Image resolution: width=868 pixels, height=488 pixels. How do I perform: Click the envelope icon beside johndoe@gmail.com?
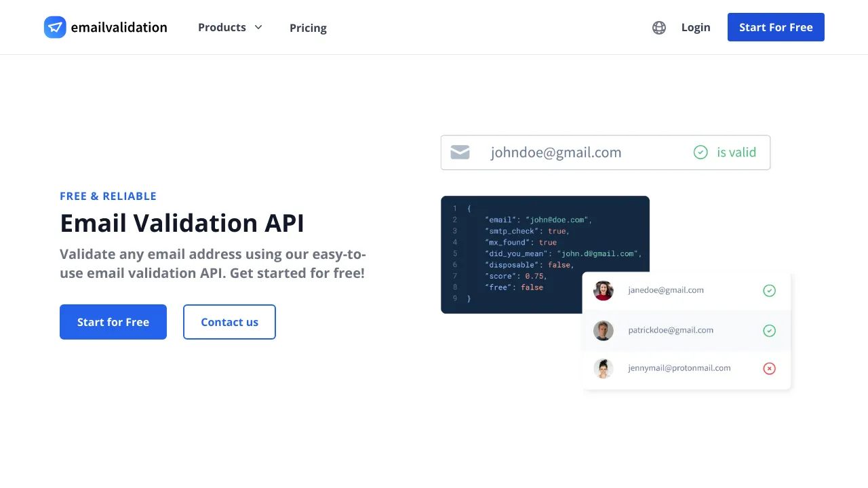tap(460, 152)
